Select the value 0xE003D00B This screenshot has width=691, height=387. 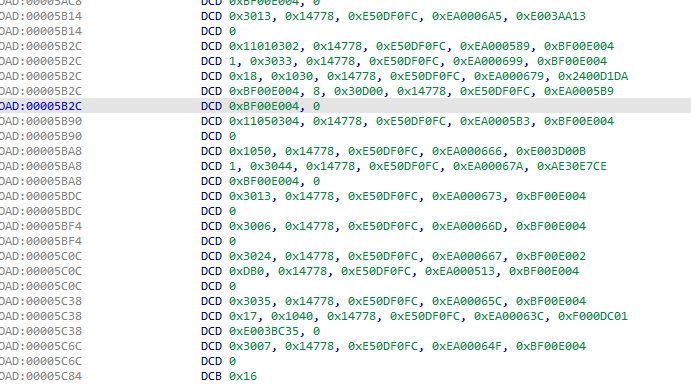click(550, 151)
